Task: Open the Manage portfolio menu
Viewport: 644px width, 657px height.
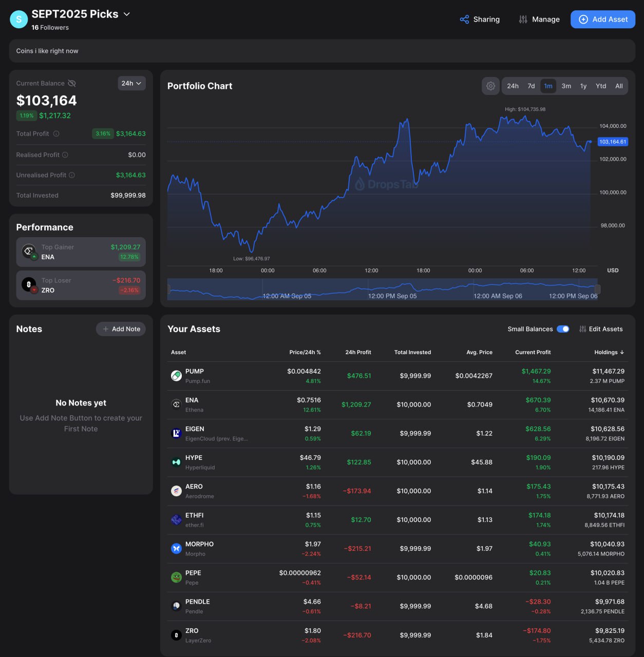Action: 539,20
